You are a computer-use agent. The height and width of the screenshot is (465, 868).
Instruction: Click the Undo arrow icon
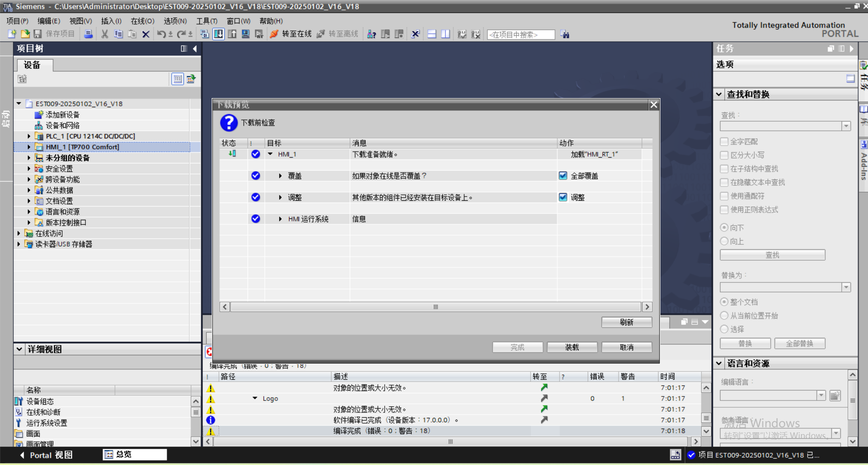coord(161,34)
